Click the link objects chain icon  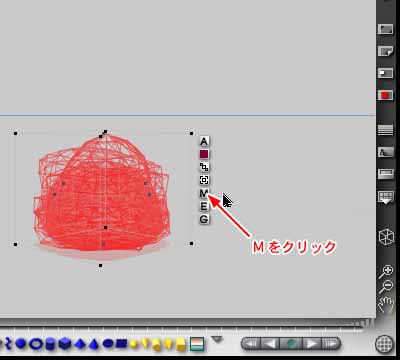pos(204,167)
